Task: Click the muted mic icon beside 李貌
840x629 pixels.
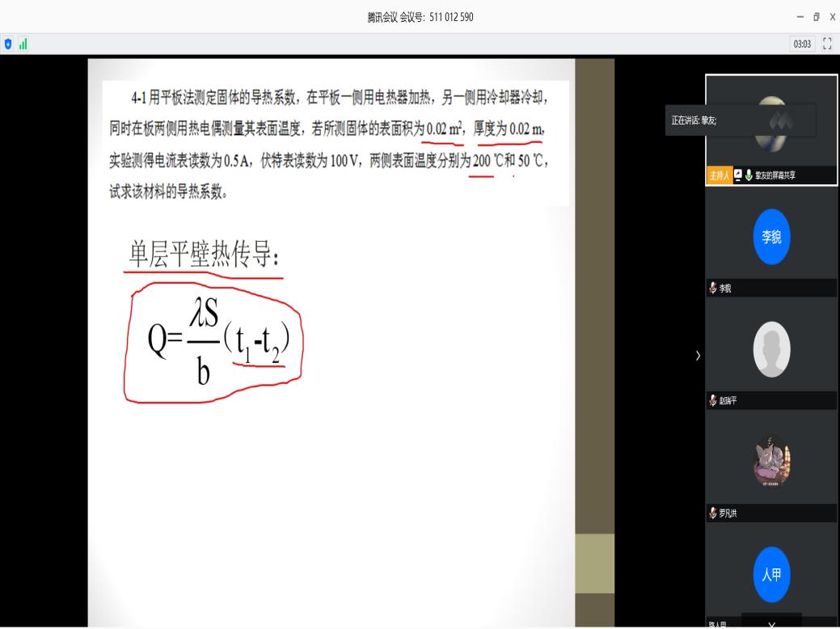Action: [712, 288]
